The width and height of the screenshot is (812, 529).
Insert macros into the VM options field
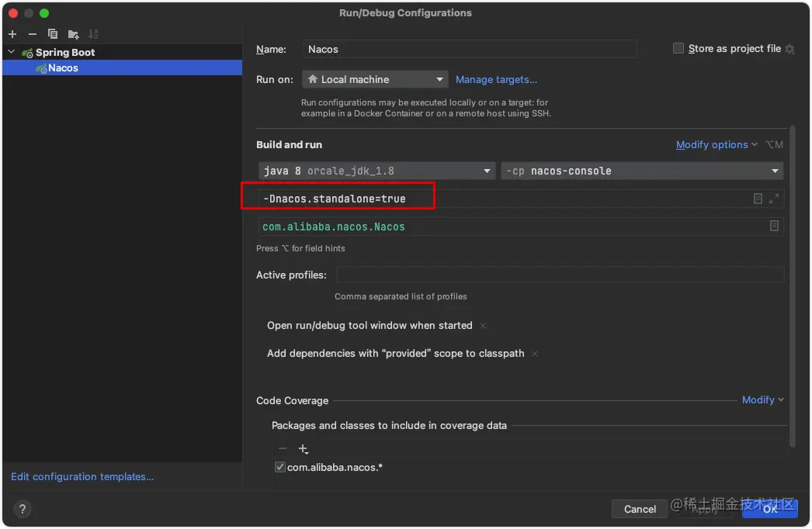tap(758, 199)
